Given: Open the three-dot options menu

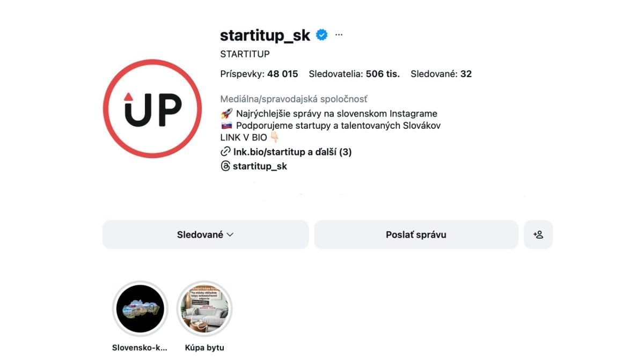Looking at the screenshot, I should pyautogui.click(x=339, y=35).
